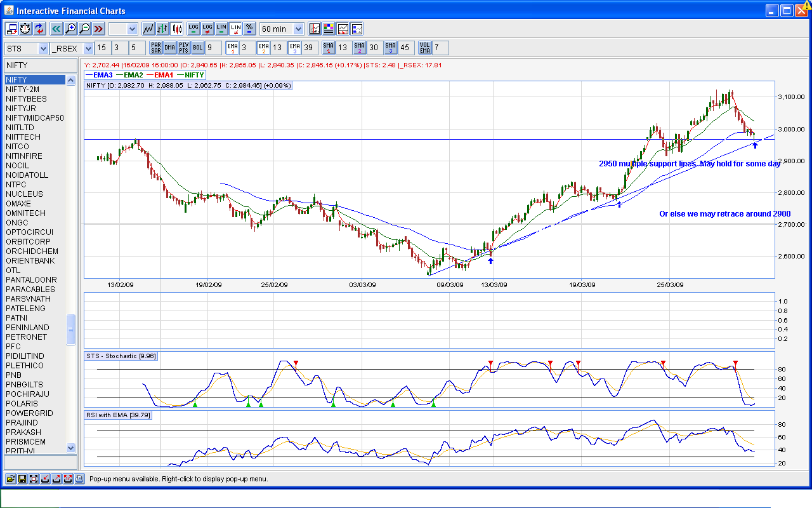812x508 pixels.
Task: Toggle the EMA 2 overlay button
Action: pos(263,48)
